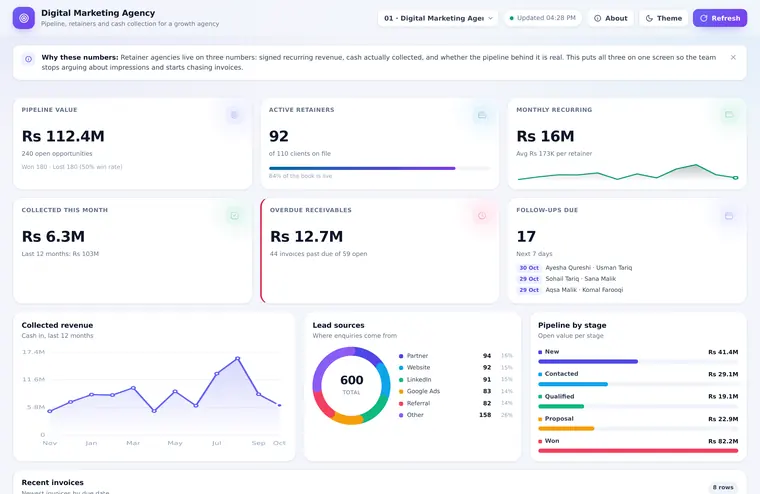Click the Pipeline Value card icon
The height and width of the screenshot is (494, 760).
point(234,115)
